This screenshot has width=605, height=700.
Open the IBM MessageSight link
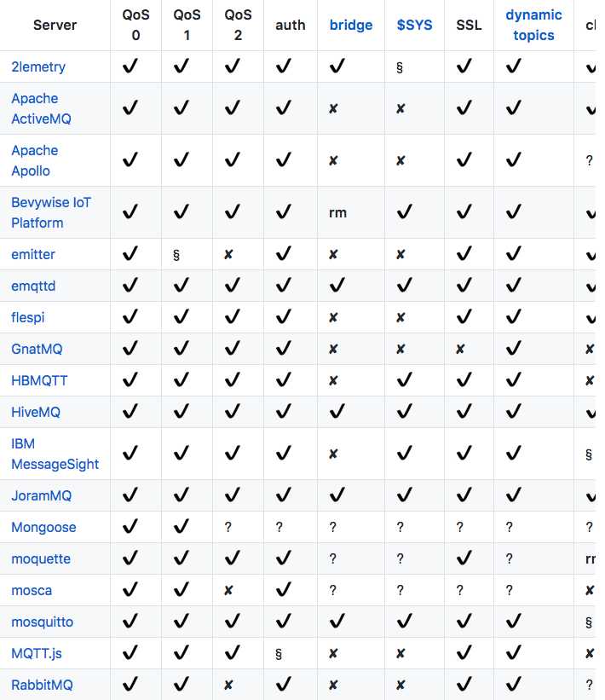click(x=55, y=454)
